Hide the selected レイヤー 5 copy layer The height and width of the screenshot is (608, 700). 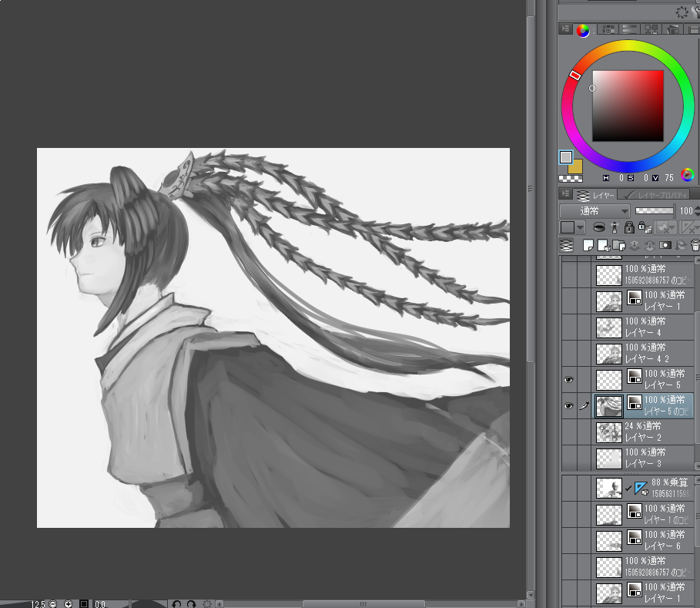pos(569,405)
